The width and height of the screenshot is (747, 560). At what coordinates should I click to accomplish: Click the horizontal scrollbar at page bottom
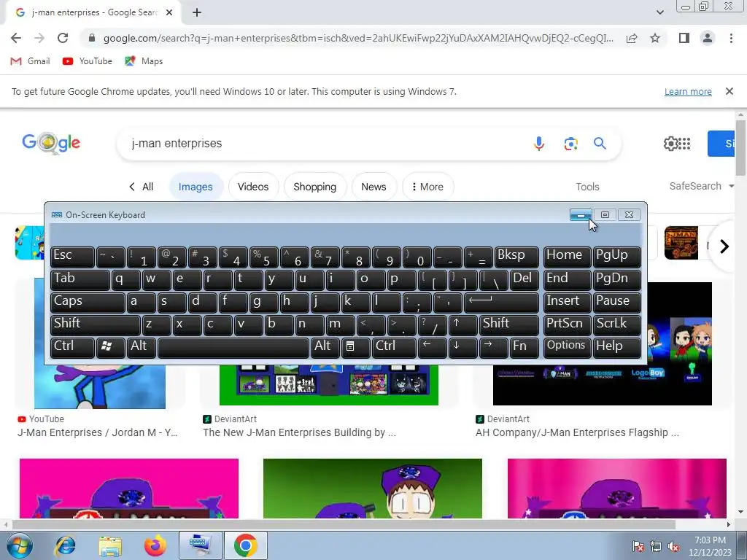tap(344, 525)
